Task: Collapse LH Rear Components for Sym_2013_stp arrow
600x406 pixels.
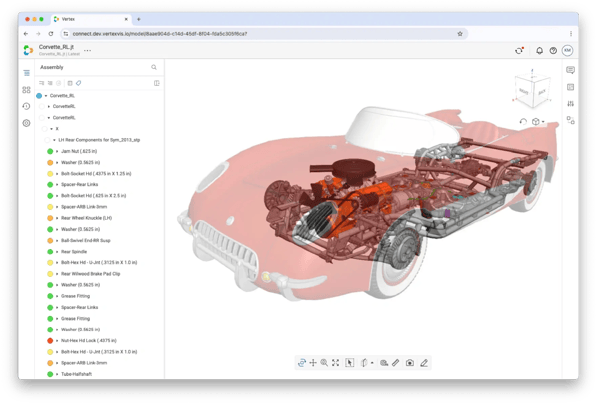Action: (54, 140)
